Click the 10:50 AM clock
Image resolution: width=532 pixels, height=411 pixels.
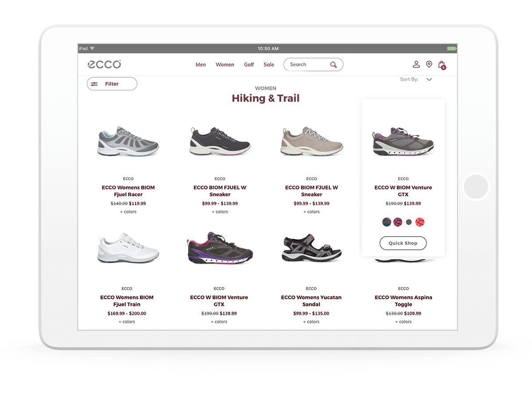(268, 48)
